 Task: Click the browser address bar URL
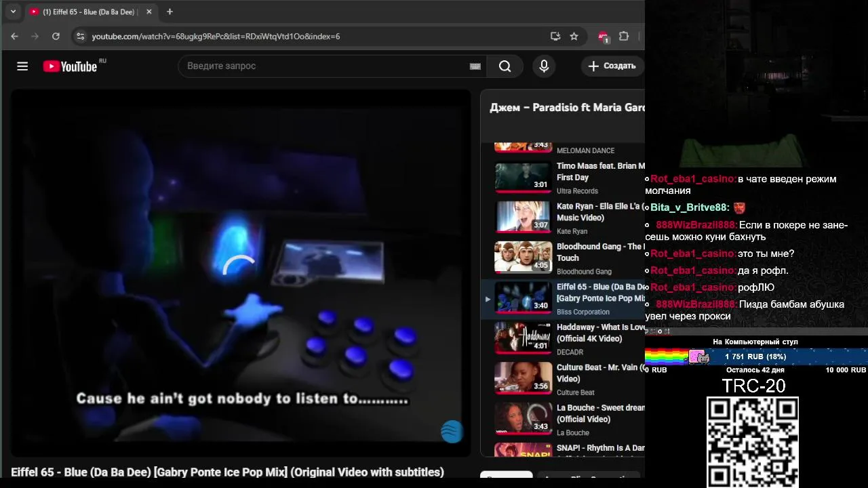pos(216,36)
